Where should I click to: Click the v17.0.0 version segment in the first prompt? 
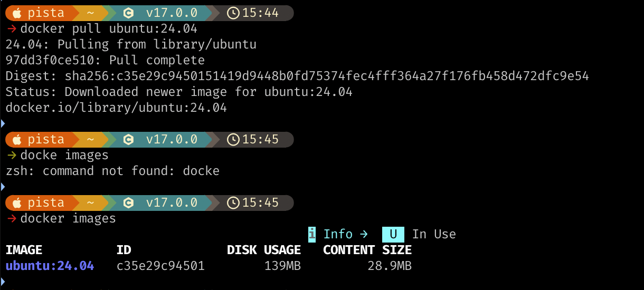[x=172, y=13]
